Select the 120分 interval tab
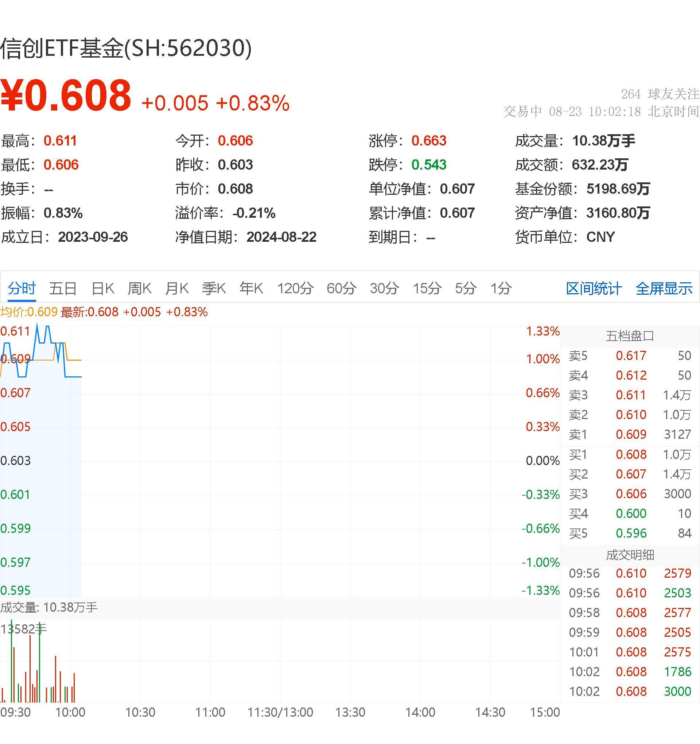700x744 pixels. [295, 288]
